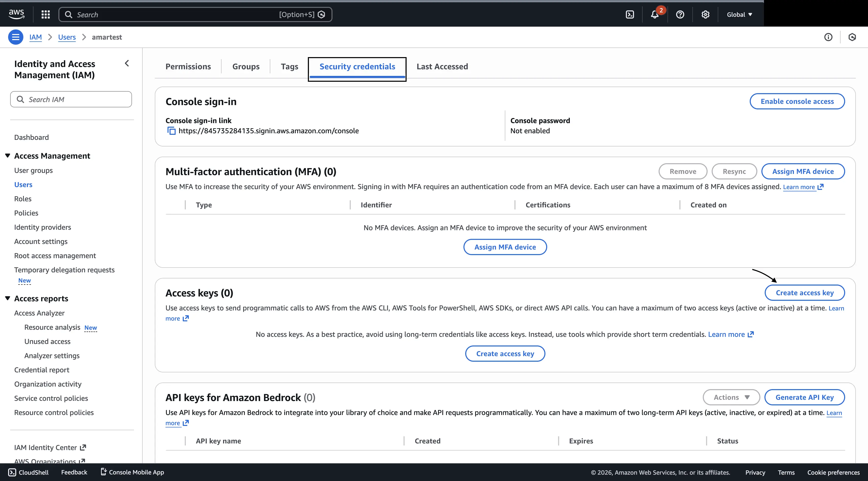Image resolution: width=868 pixels, height=481 pixels.
Task: Collapse the Access reports section triangle
Action: click(x=7, y=298)
